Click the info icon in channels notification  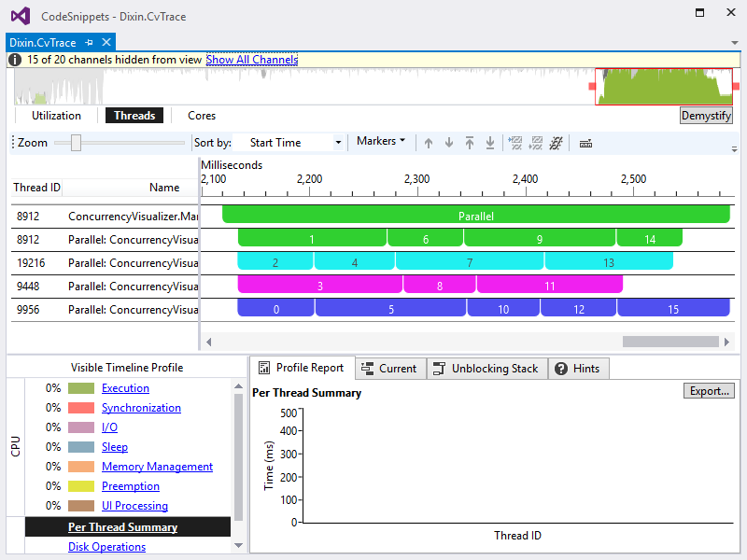pyautogui.click(x=15, y=60)
